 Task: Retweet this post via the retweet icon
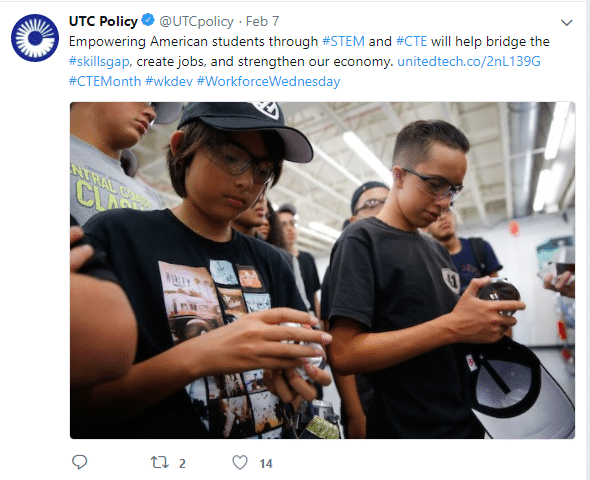[160, 462]
